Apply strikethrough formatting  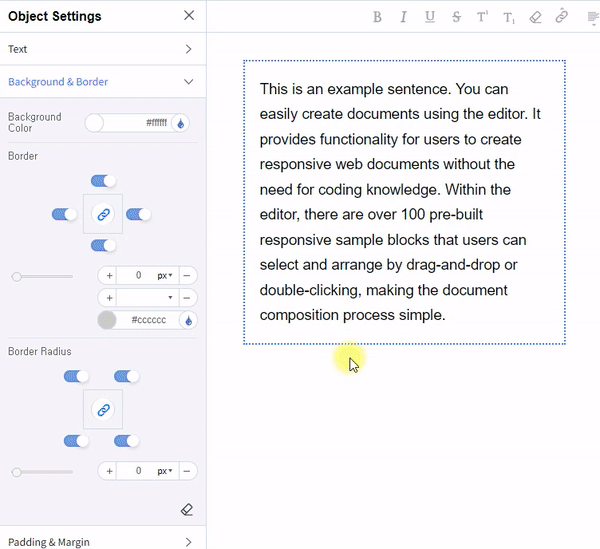click(456, 17)
